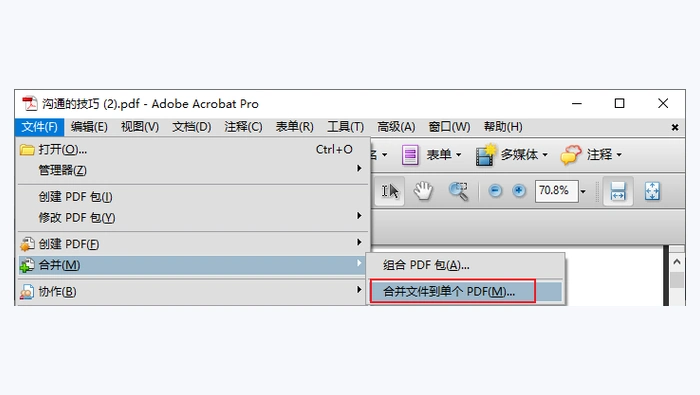Viewport: 700px width, 395px height.
Task: Select 创建 PDF 包(I) entry
Action: (x=193, y=197)
